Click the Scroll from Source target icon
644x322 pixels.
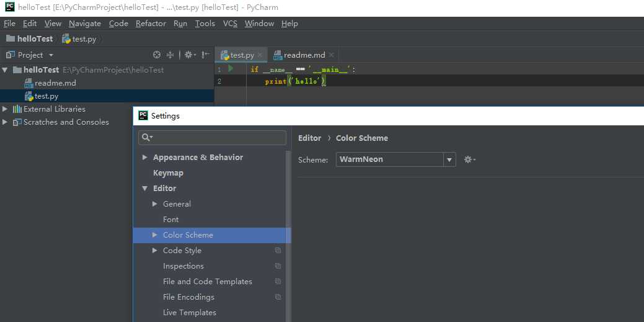click(x=156, y=55)
